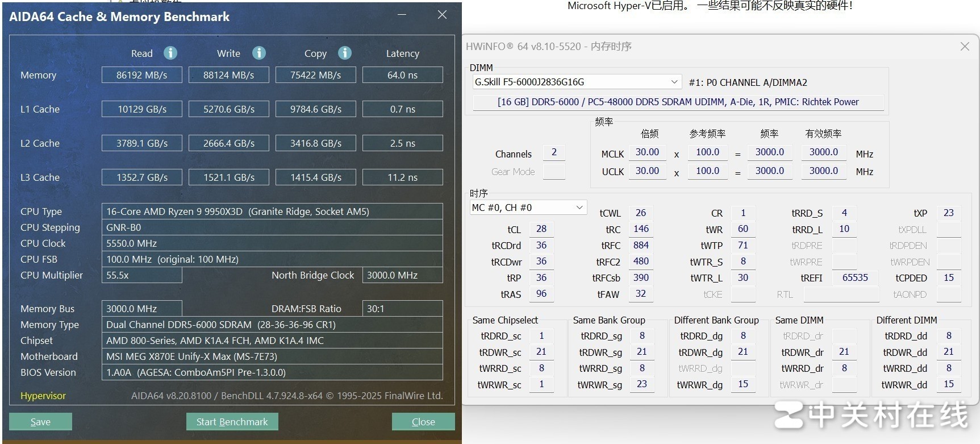Click the Chipset field AMD 800-Series
Viewport: 980px width, 444px height.
click(x=272, y=341)
